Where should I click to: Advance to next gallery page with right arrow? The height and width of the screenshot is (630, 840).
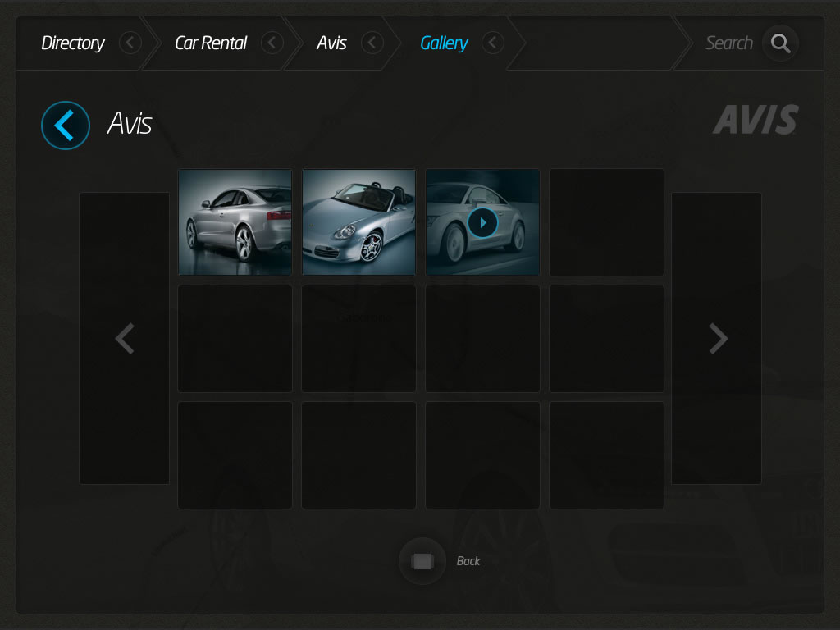coord(717,338)
